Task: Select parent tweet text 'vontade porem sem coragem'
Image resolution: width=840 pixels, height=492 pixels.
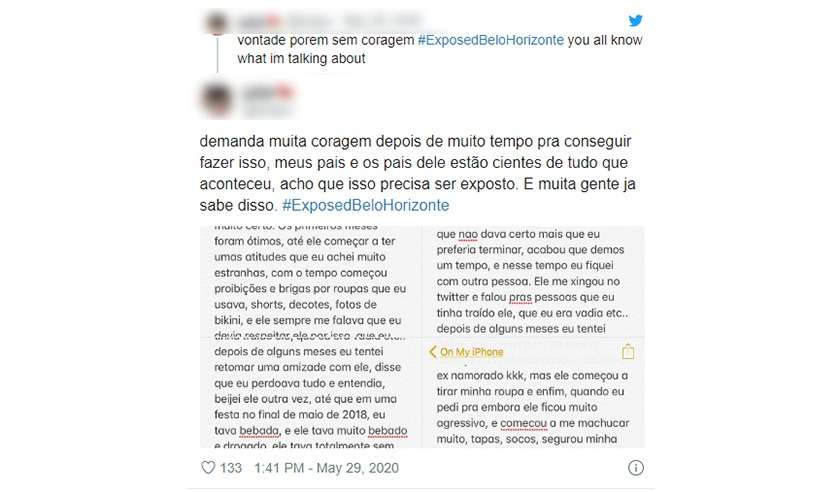Action: (x=326, y=40)
